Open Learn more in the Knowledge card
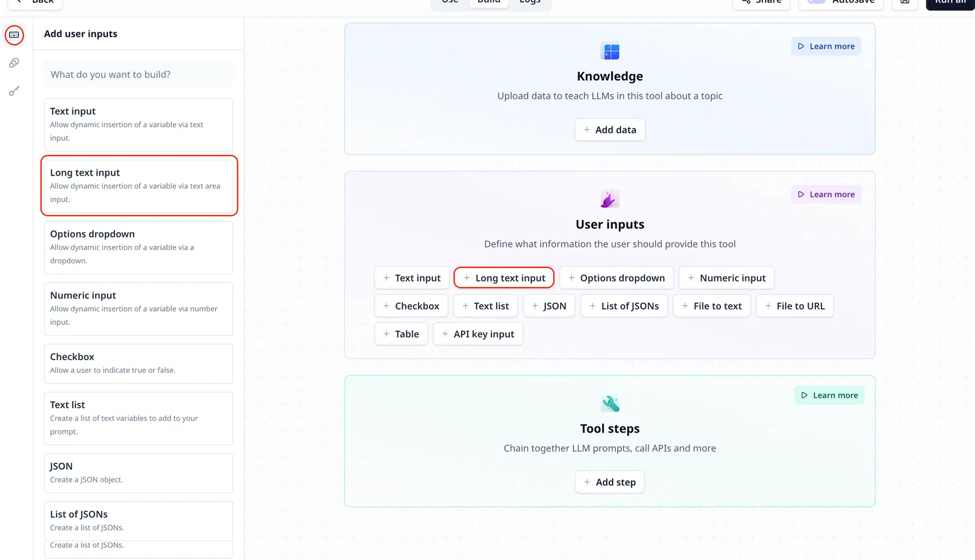This screenshot has width=975, height=560. (826, 46)
